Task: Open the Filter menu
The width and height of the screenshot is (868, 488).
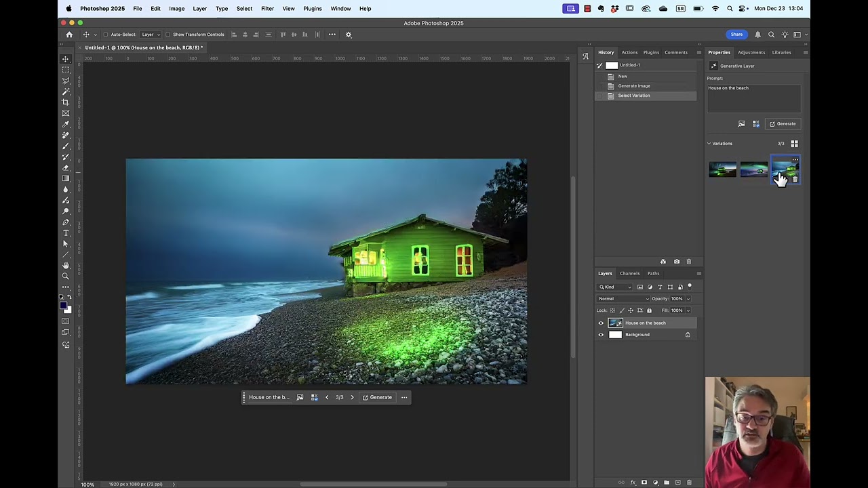Action: [x=267, y=8]
